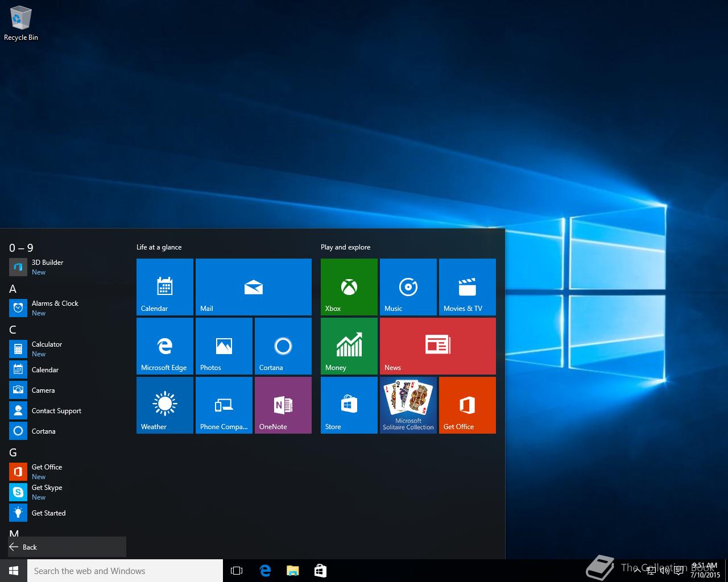Open the Calendar tile in Life at a glance

click(x=165, y=287)
